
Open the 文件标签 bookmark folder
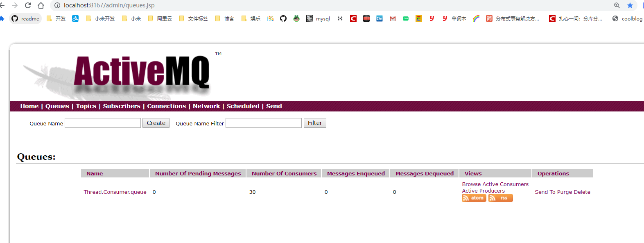tap(194, 18)
